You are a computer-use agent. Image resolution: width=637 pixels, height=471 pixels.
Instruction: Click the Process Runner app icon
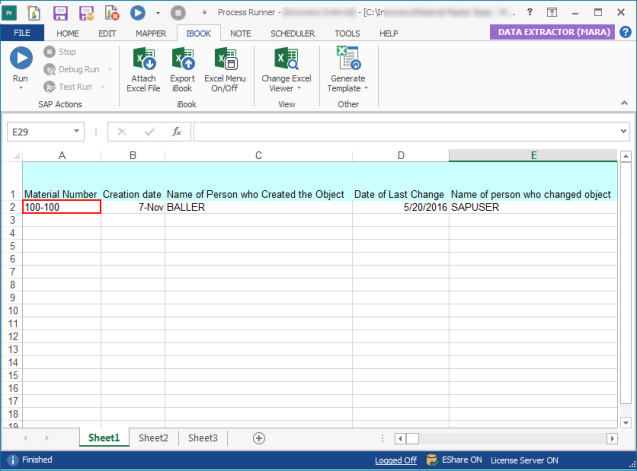coord(9,13)
